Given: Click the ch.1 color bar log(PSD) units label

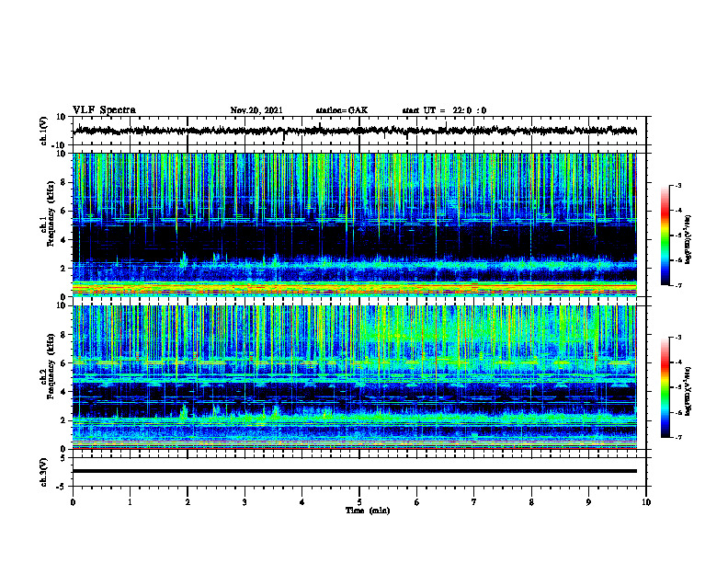Looking at the screenshot, I should click(x=688, y=239).
